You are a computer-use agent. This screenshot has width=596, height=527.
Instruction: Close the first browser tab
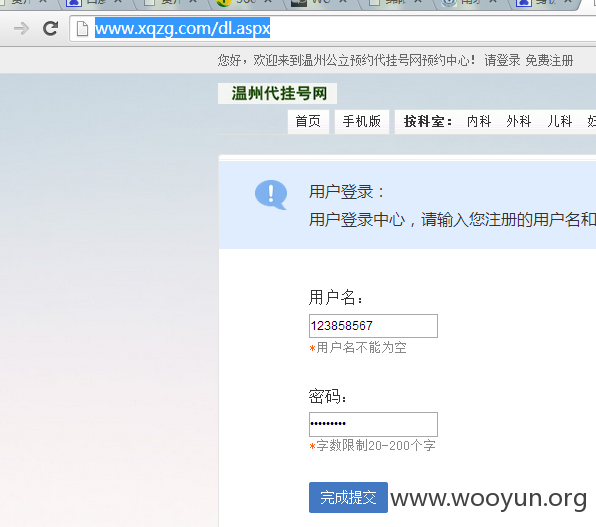(43, 2)
